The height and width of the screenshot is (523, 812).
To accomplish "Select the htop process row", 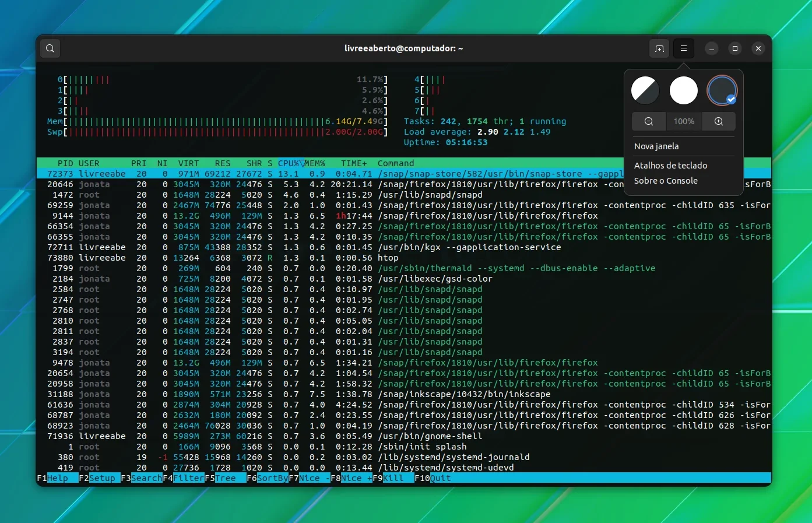I will pos(404,258).
